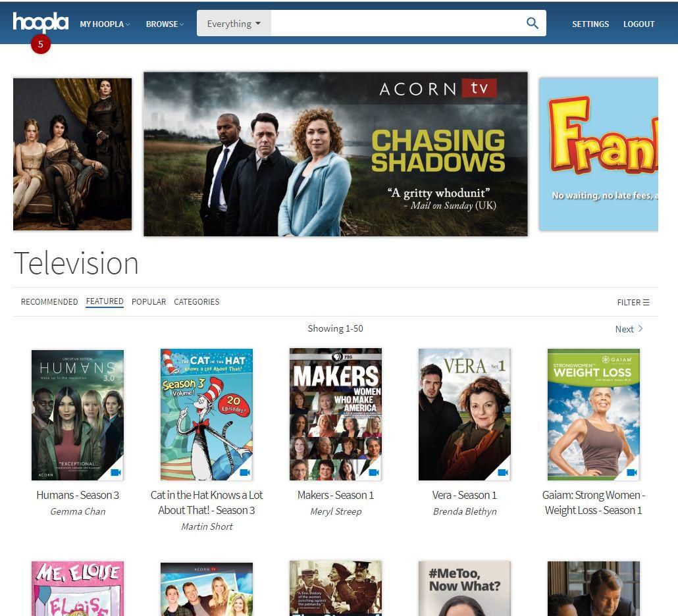Open SETTINGS from the top bar
This screenshot has height=616, width=678.
pos(590,24)
